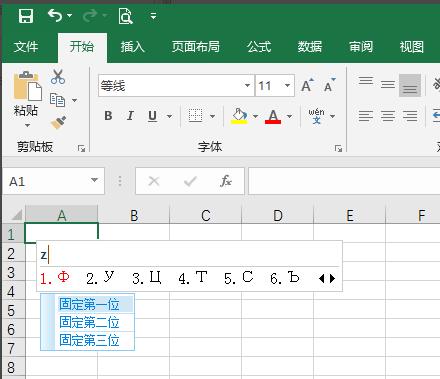Expand the borders dropdown arrow

pyautogui.click(x=212, y=116)
